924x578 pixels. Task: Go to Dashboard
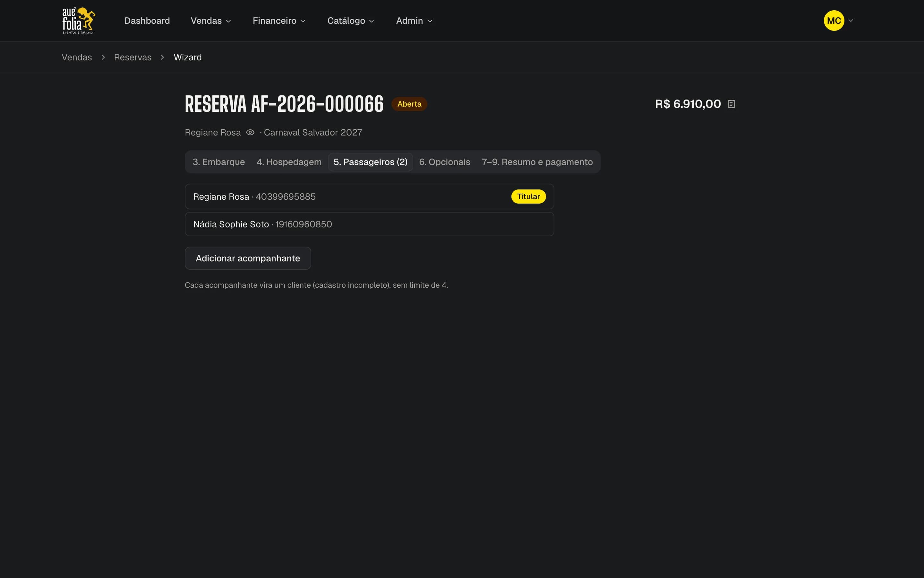[x=147, y=21]
